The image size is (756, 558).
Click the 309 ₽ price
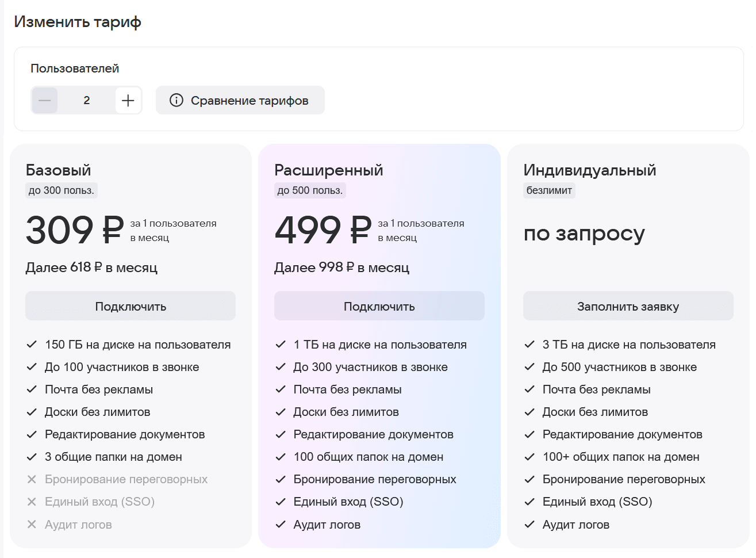(75, 230)
